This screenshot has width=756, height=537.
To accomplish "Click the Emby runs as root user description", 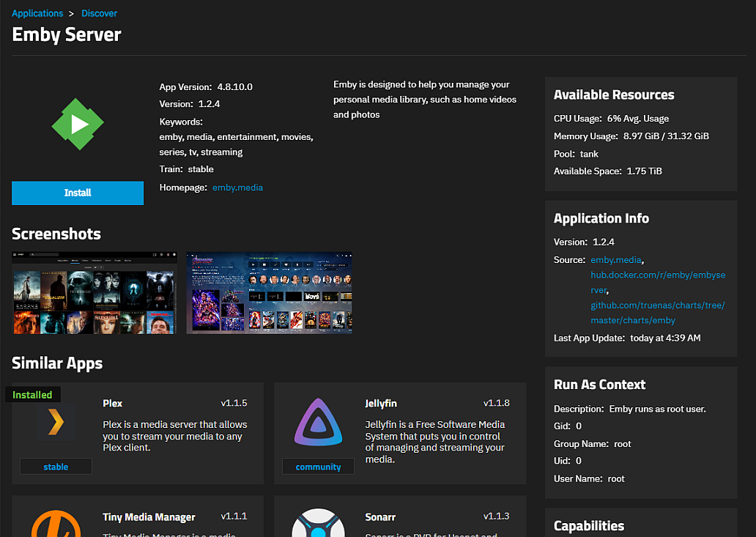I will (658, 410).
